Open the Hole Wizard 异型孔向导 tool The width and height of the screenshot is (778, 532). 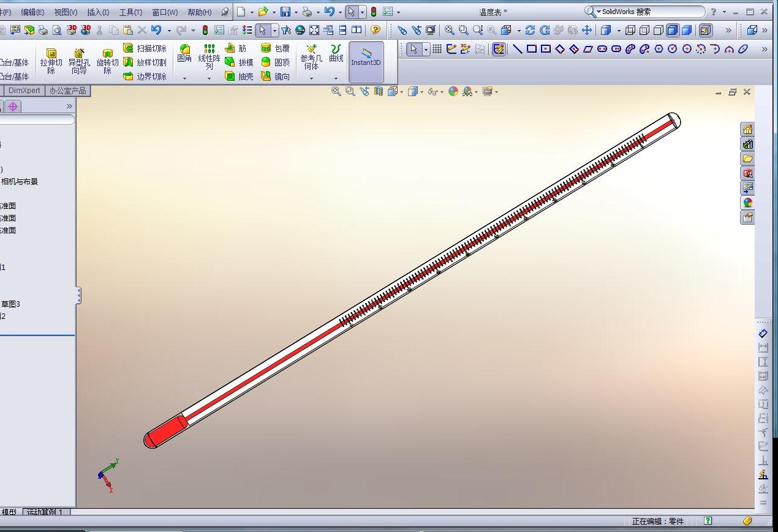pos(78,62)
